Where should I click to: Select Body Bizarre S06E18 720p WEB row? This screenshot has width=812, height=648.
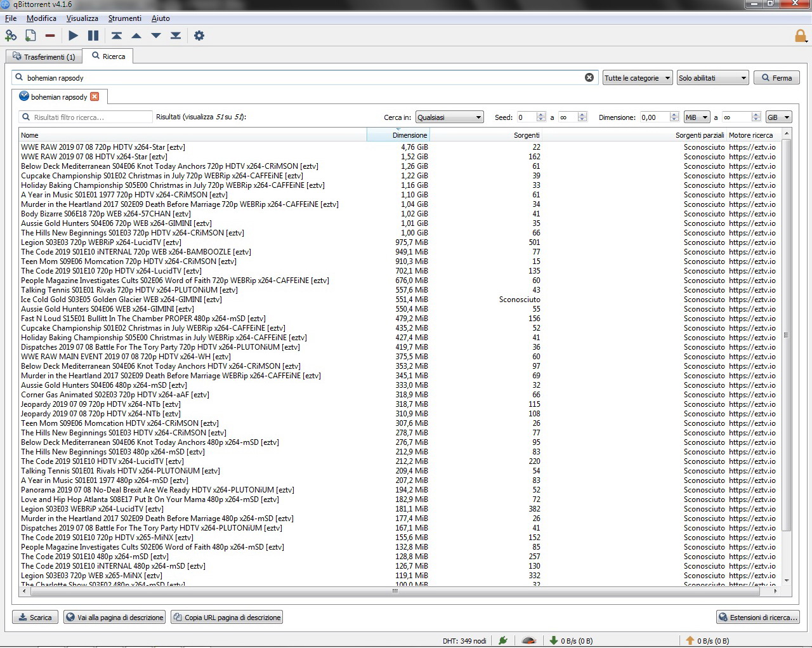coord(400,214)
